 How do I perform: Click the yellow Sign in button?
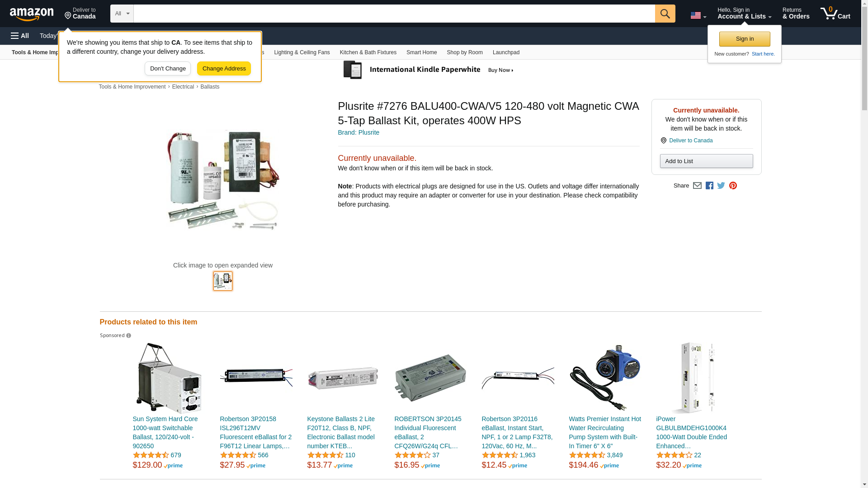click(x=745, y=39)
